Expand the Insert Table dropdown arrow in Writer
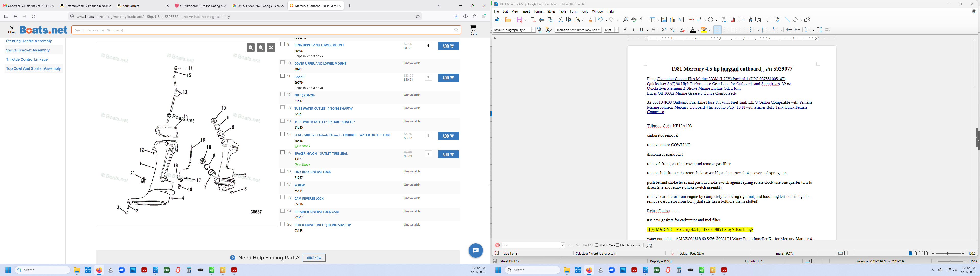This screenshot has height=276, width=980. [658, 20]
